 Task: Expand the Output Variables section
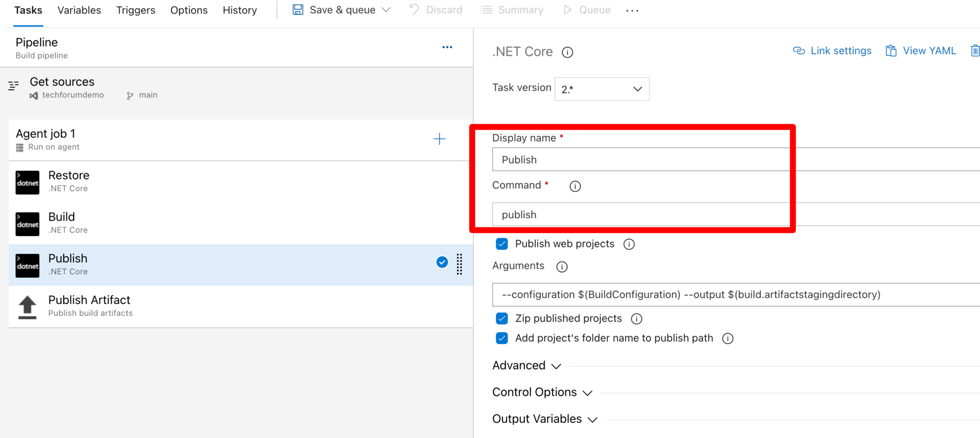coord(545,419)
